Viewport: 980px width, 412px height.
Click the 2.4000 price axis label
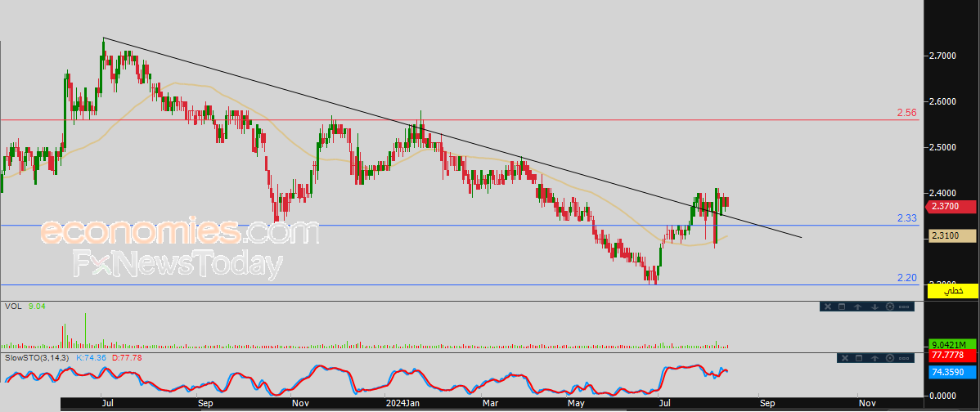pos(942,194)
